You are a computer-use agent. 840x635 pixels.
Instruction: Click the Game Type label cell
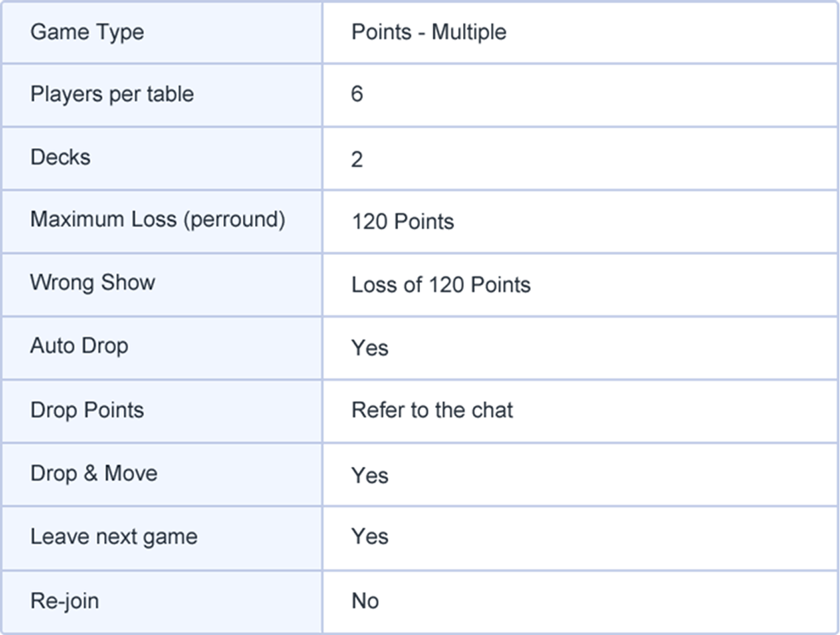87,32
